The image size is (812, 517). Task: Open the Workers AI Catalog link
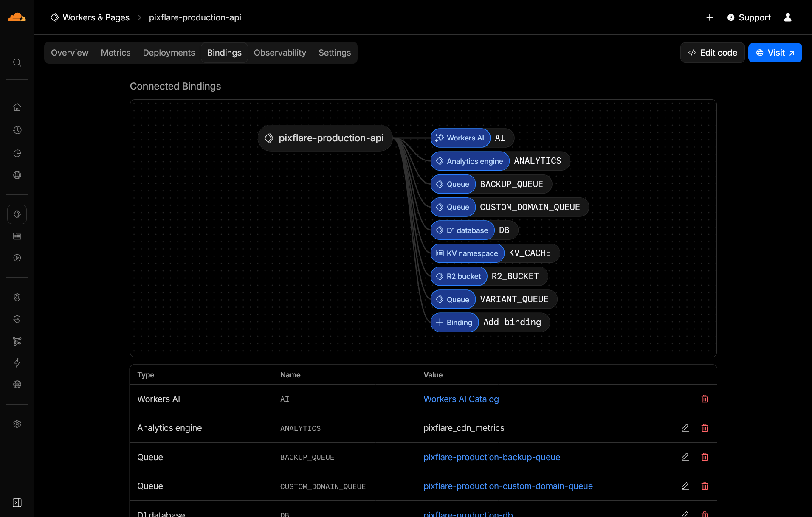(461, 399)
